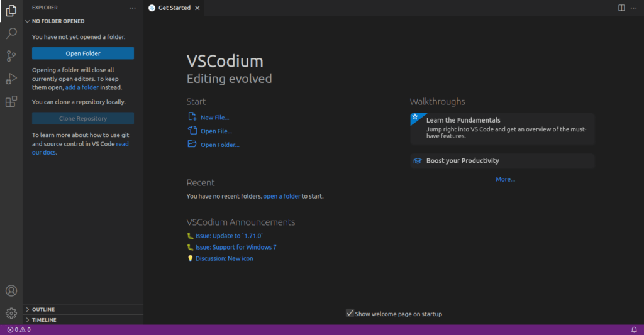644x335 pixels.
Task: Select the Get Started tab
Action: point(174,8)
